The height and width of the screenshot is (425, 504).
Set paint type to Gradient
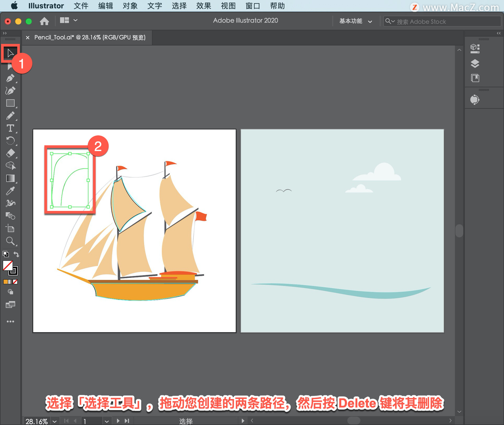10,282
